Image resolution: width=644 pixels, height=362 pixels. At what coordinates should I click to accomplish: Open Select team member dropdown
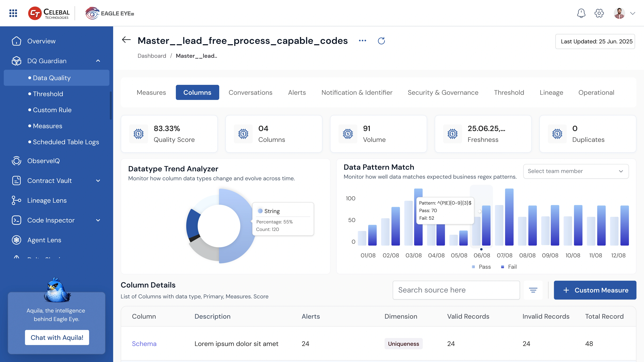(576, 171)
